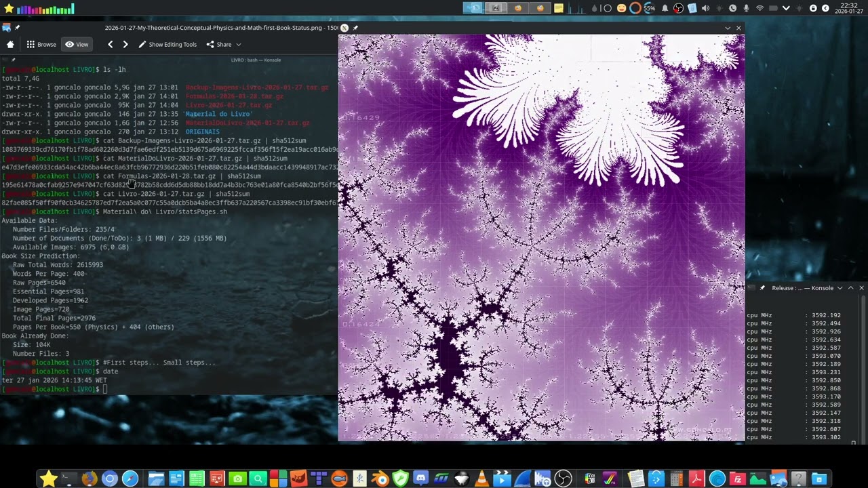Image resolution: width=868 pixels, height=488 pixels.
Task: Click the microphone tray icon
Action: (x=747, y=8)
